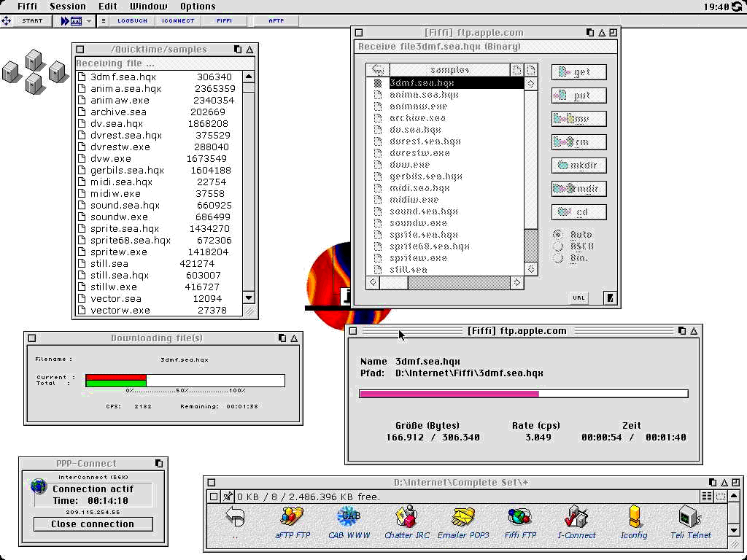The width and height of the screenshot is (747, 560).
Task: Switch to icon view in Complete Set window
Action: 720,497
